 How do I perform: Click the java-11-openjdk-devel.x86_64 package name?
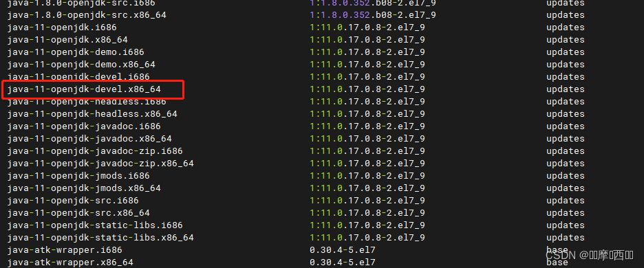click(x=84, y=89)
